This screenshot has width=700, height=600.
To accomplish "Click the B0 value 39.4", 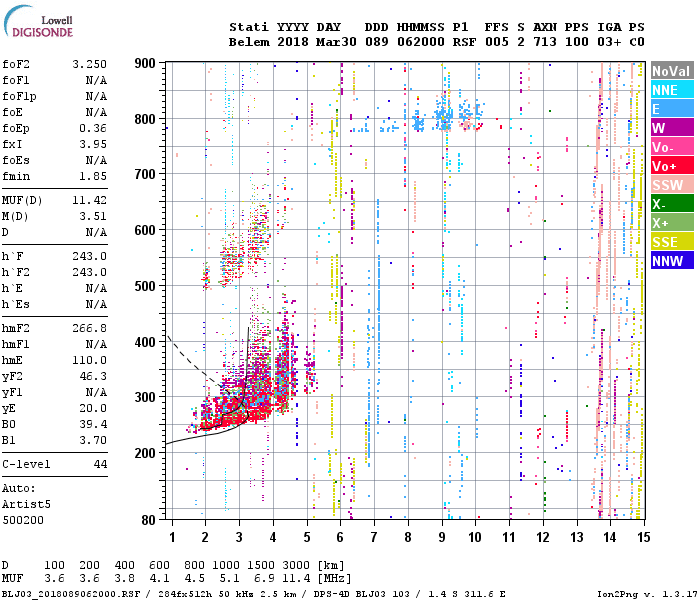I will [x=93, y=424].
